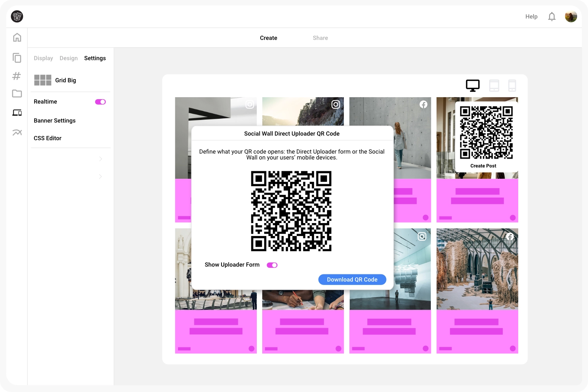Screen dimensions: 588x392
Task: Turn off the Show Uploader Form toggle
Action: [x=272, y=265]
